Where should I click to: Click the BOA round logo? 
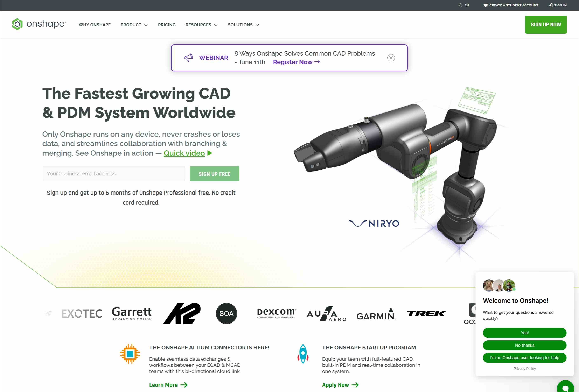tap(226, 313)
